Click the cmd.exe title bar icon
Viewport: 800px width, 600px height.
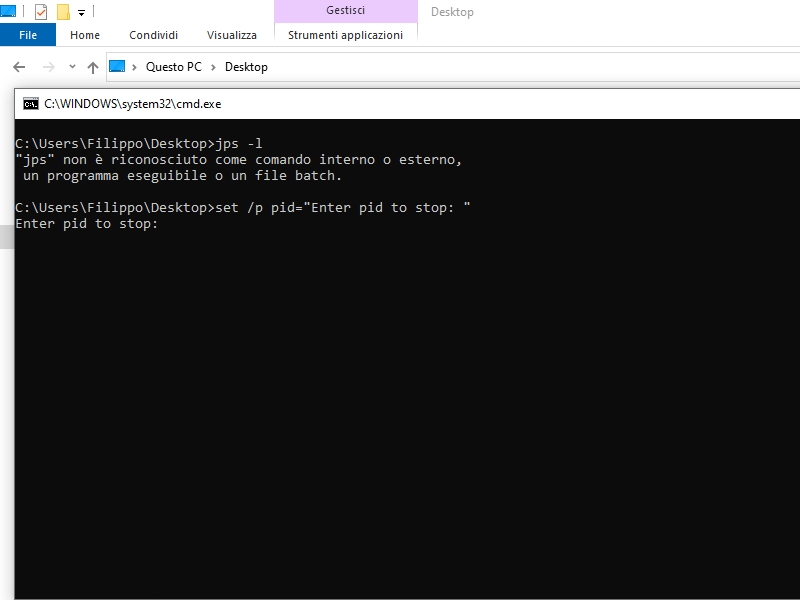point(31,104)
